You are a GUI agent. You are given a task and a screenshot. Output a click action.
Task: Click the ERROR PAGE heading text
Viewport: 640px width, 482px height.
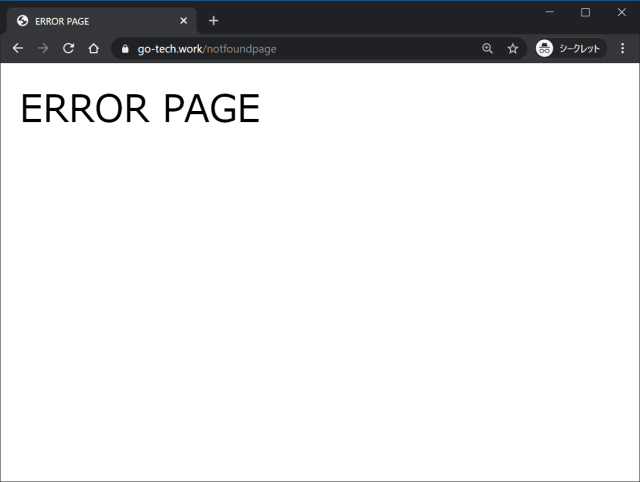click(x=140, y=108)
